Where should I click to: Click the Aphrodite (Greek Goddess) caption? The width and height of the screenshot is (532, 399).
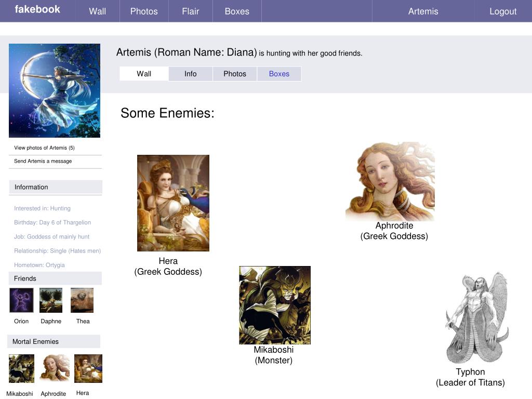394,231
